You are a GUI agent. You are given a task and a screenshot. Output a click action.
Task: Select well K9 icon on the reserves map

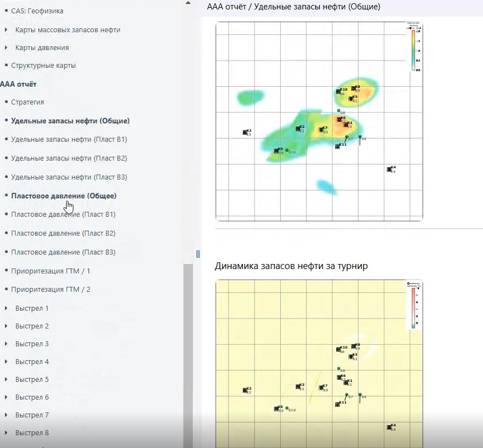tap(276, 151)
